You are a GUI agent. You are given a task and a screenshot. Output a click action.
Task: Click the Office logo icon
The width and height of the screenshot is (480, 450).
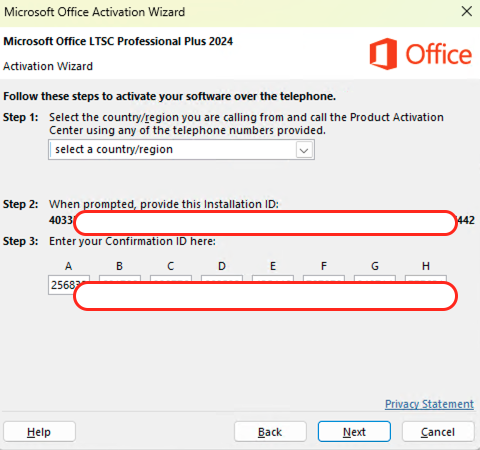coord(383,54)
